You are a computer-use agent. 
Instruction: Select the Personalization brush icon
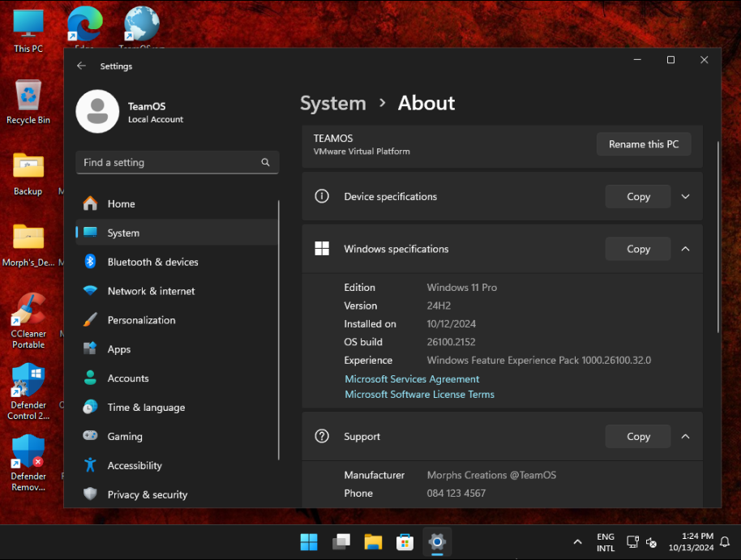point(90,320)
